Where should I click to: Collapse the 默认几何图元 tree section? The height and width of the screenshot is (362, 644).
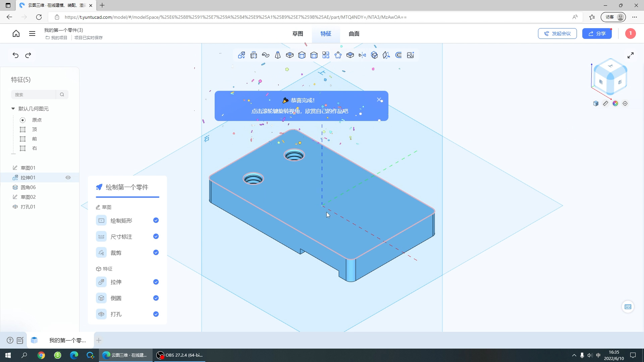point(13,109)
